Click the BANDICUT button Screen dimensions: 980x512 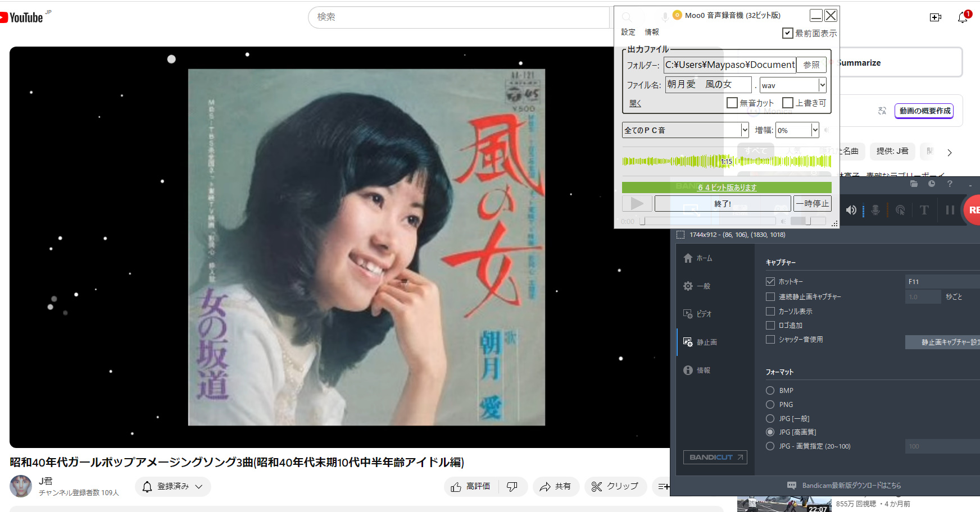coord(715,458)
